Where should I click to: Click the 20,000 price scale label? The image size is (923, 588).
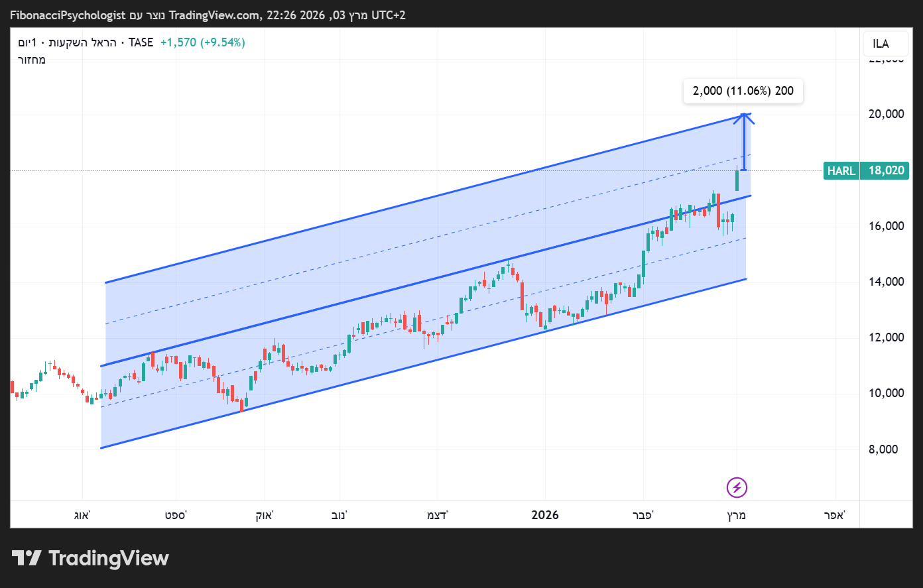pos(886,114)
